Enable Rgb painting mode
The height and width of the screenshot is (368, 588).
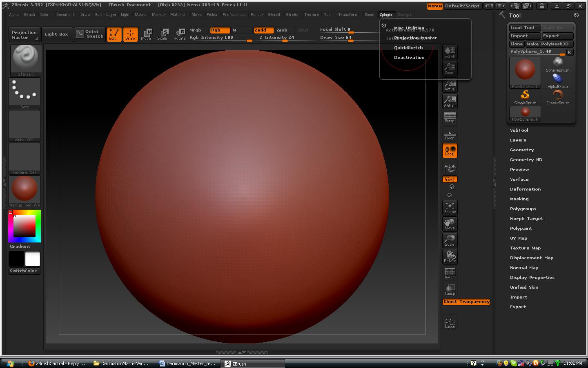pyautogui.click(x=220, y=30)
